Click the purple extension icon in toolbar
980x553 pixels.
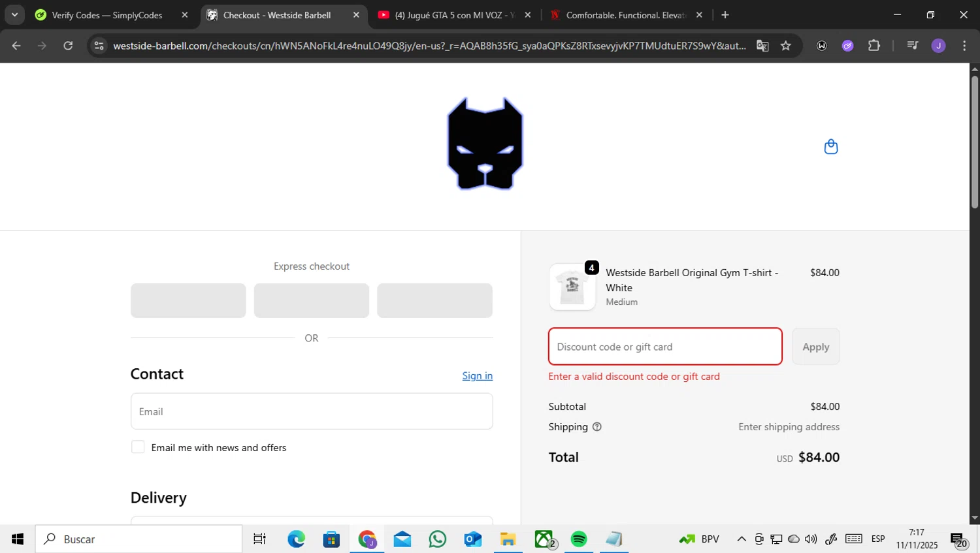click(847, 46)
